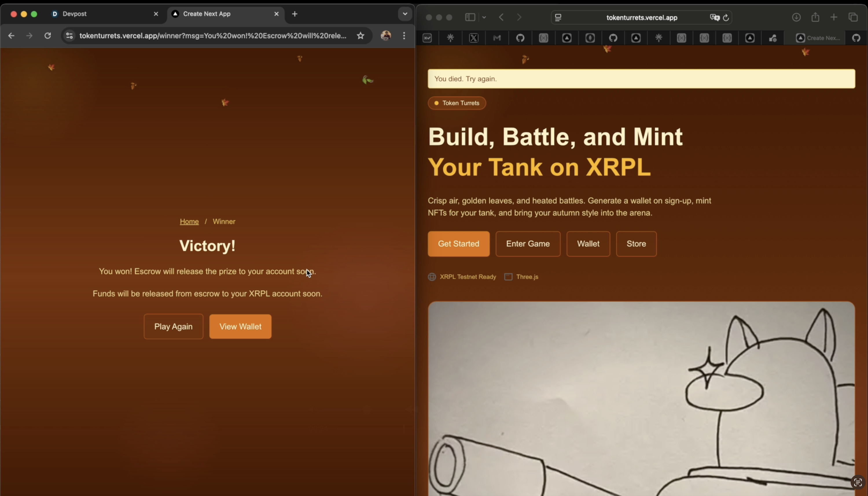Bookmark this page with star icon
Viewport: 868px width, 496px height.
pos(361,35)
